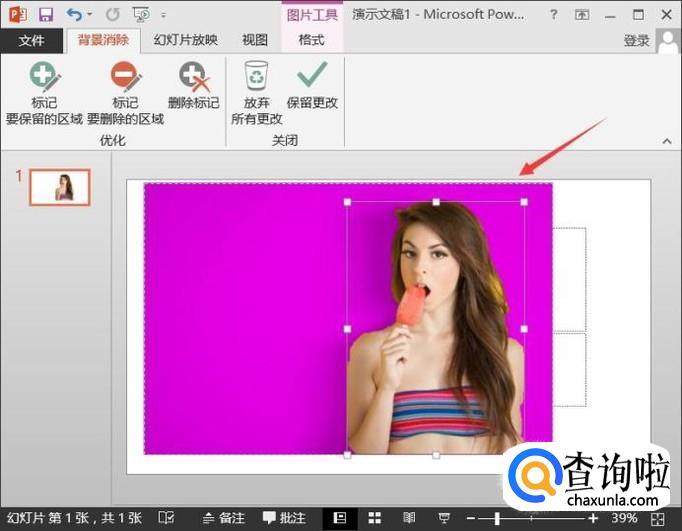Image resolution: width=682 pixels, height=531 pixels.
Task: Switch to slide sorter view
Action: coord(375,518)
